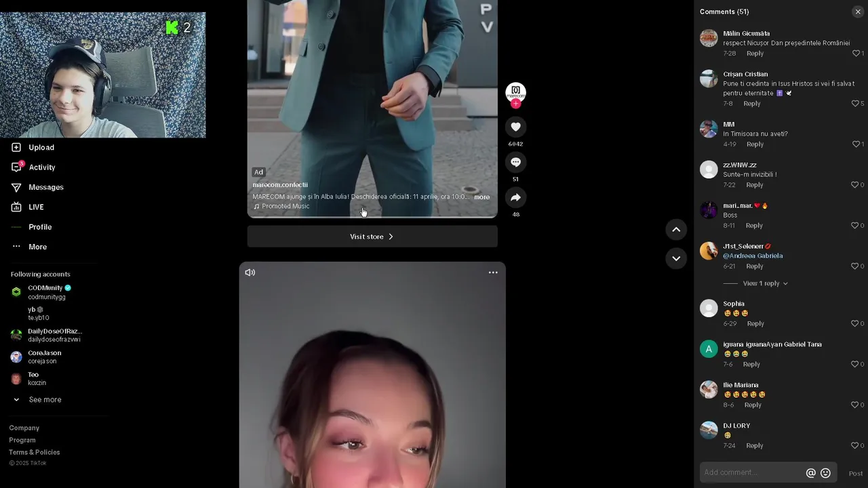Expand the Terms & Policies footer section
This screenshot has height=488, width=868.
point(35,453)
